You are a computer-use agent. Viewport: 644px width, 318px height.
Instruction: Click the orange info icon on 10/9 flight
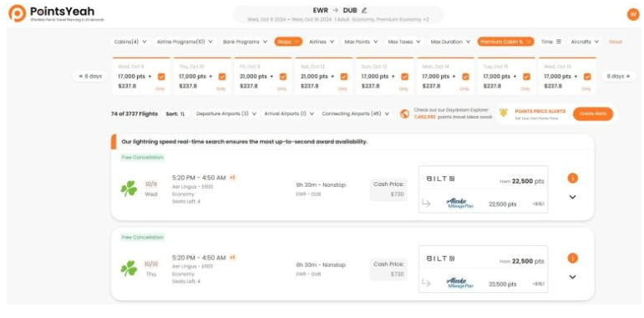click(572, 178)
